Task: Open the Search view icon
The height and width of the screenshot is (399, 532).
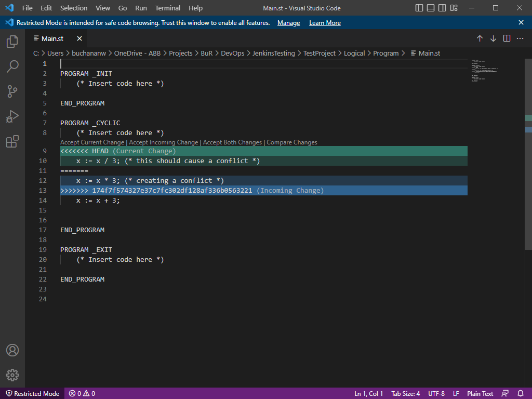Action: click(12, 66)
